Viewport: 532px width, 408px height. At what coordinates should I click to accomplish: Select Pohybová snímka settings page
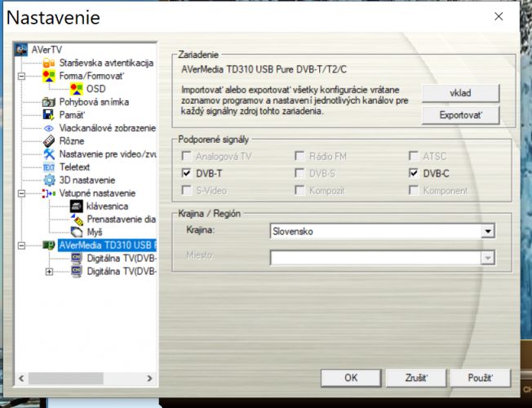(94, 102)
